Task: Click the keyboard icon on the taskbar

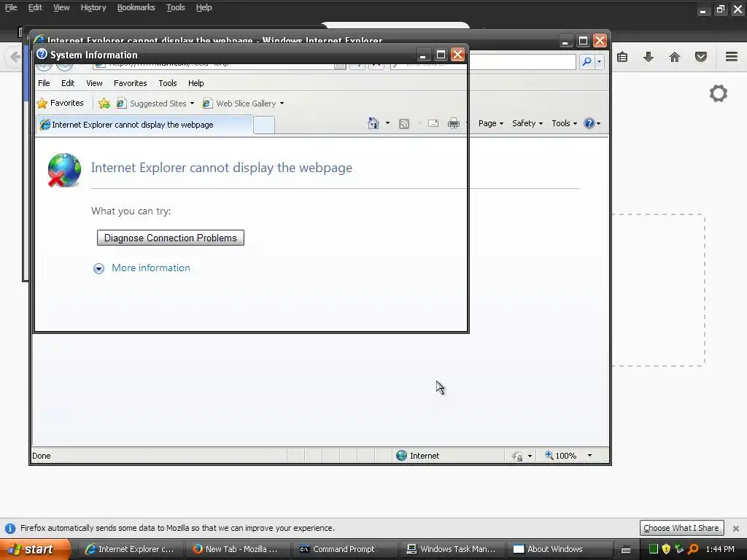Action: [x=626, y=550]
